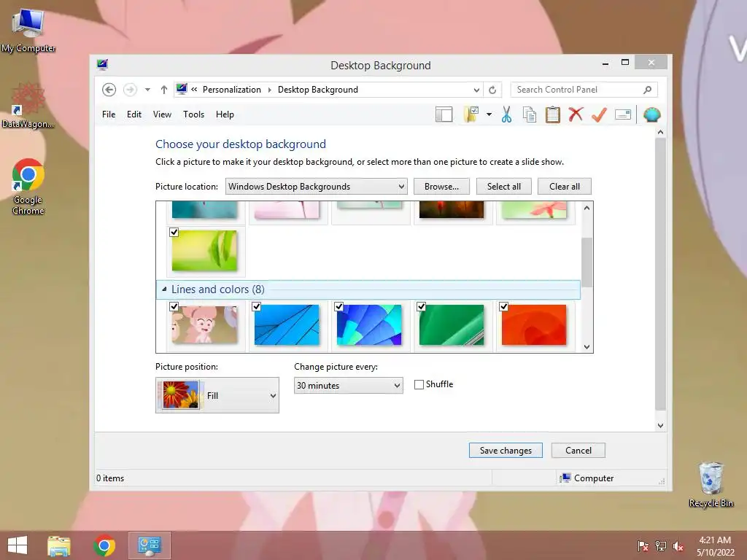
Task: Click the Action Center flag tray icon
Action: [x=643, y=546]
